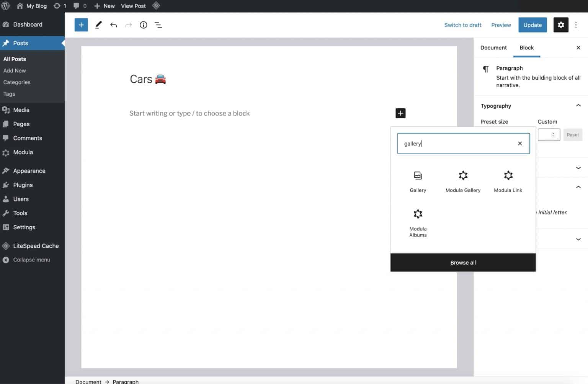Select the pencil editing mode tool
This screenshot has height=384, width=588.
tap(98, 25)
